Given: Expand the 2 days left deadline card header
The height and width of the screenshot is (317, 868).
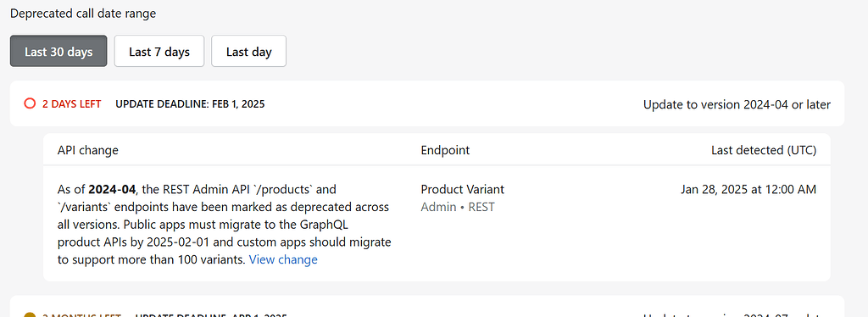Looking at the screenshot, I should [427, 104].
